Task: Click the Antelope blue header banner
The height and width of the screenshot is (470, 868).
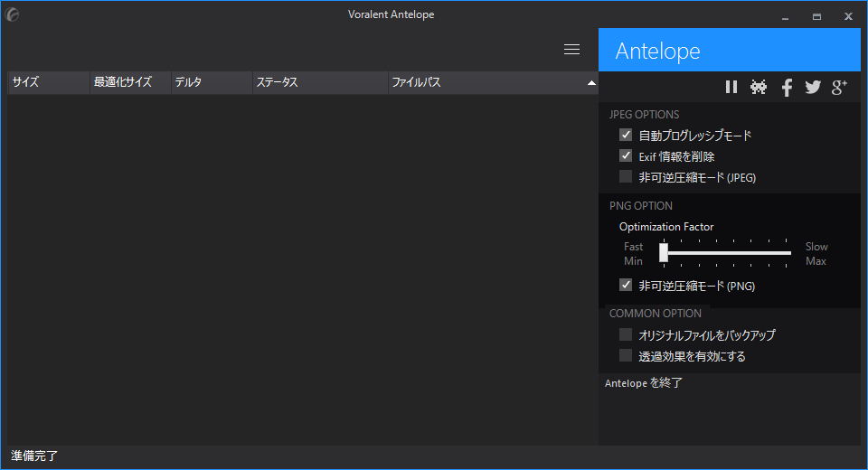Action: 730,50
